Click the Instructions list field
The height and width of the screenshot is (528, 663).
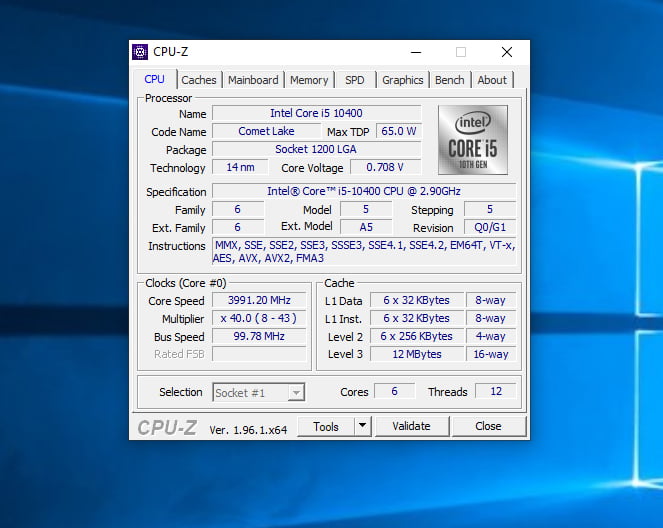tap(364, 252)
